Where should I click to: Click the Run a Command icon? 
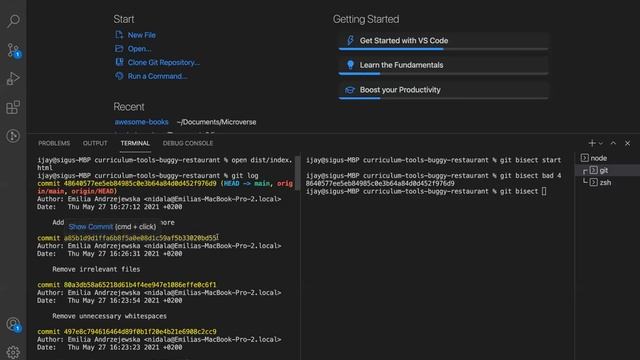pyautogui.click(x=119, y=76)
